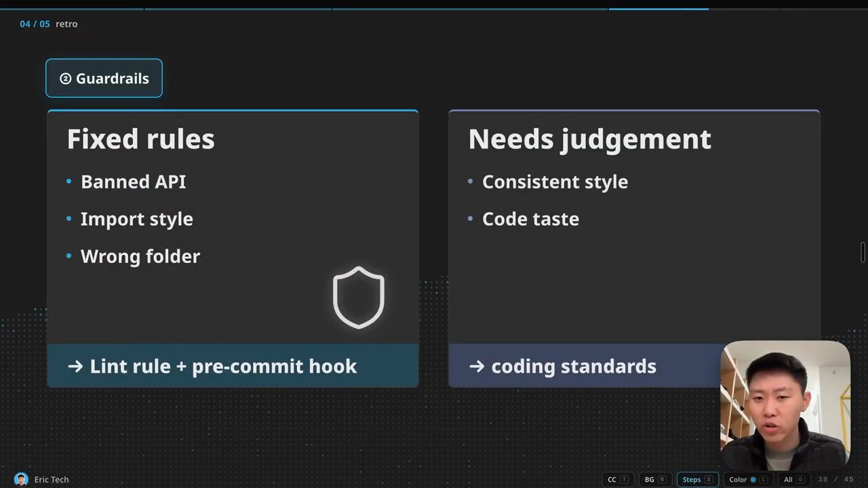Screen dimensions: 868x488
Task: Click 'Lint rule + pre-commit hook' footer
Action: [x=233, y=366]
